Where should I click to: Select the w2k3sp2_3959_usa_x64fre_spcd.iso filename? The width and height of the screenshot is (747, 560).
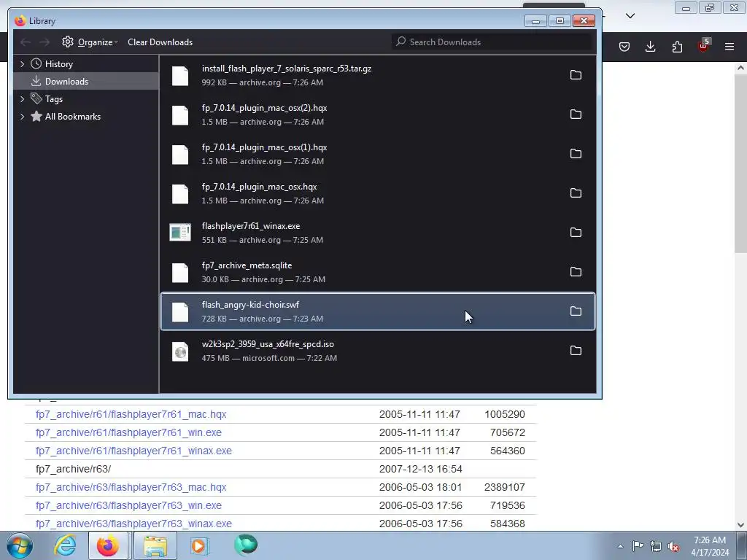tap(268, 344)
